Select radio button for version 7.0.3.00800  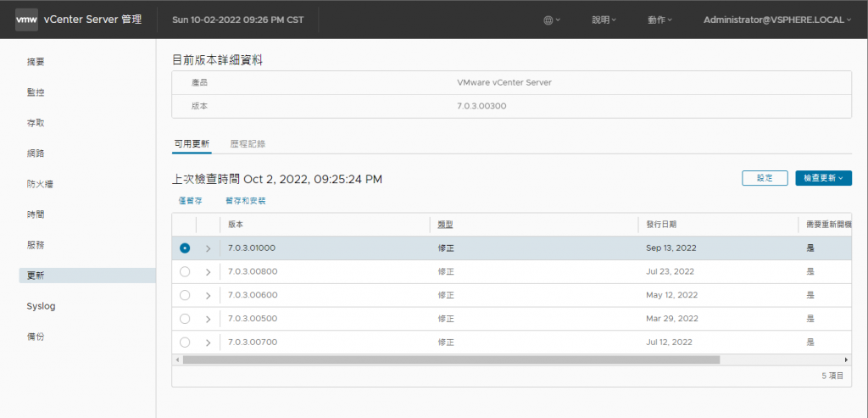[185, 272]
